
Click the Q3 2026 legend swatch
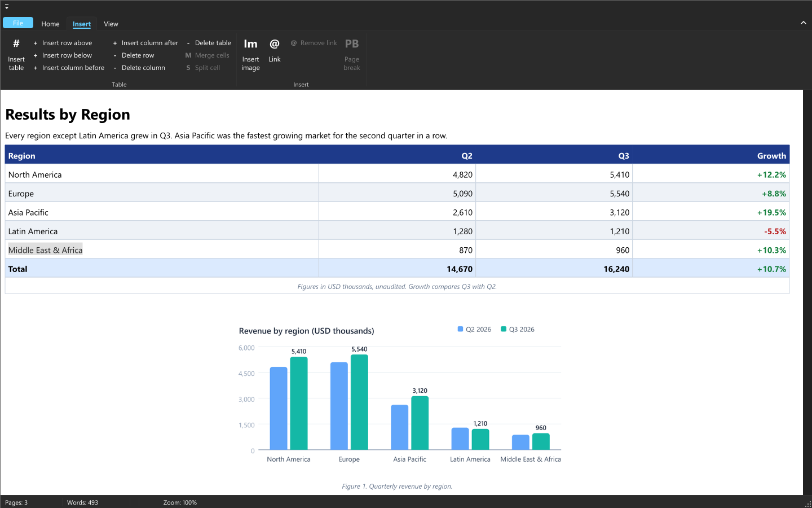tap(504, 329)
